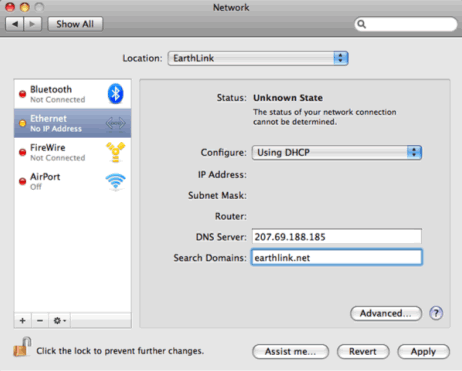This screenshot has width=462, height=371.
Task: Open Advanced network settings
Action: point(386,313)
